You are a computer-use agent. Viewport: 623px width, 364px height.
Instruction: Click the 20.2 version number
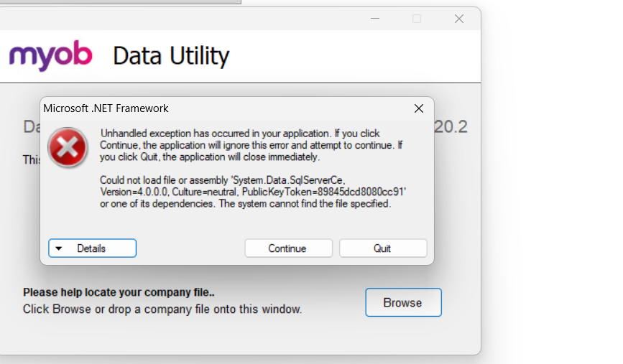451,127
